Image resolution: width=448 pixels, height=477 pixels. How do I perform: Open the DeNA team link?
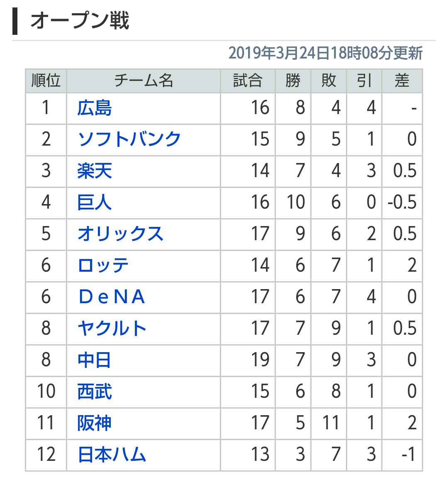coord(112,297)
